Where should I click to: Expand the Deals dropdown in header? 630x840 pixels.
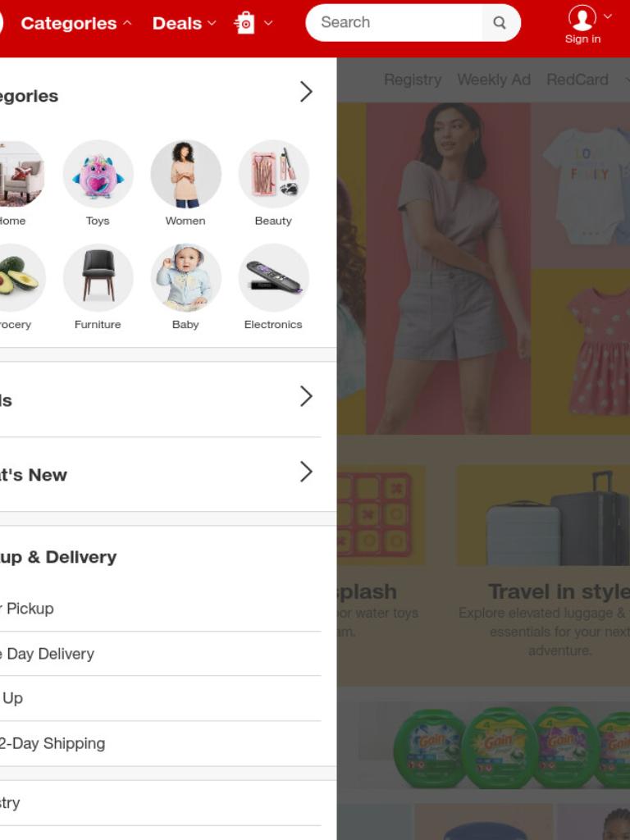click(185, 23)
